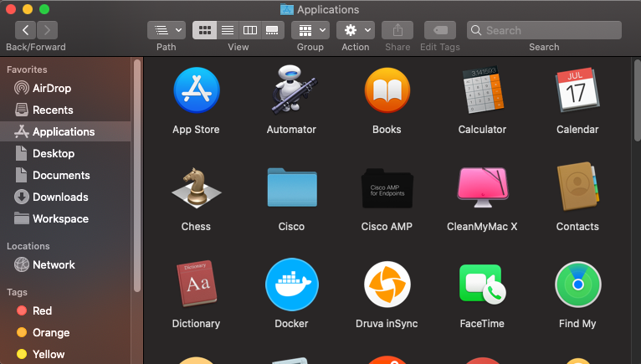The width and height of the screenshot is (641, 364).
Task: Select the Druva inSync icon
Action: tap(387, 285)
